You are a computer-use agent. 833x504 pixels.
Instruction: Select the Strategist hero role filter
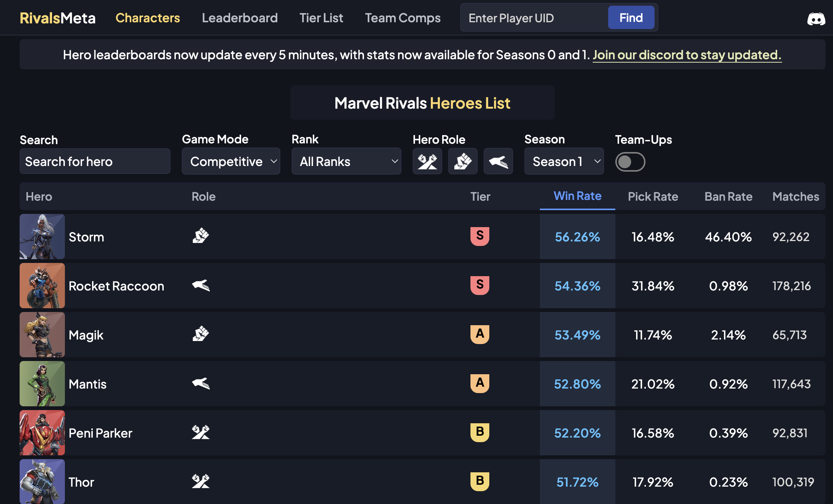click(x=498, y=161)
